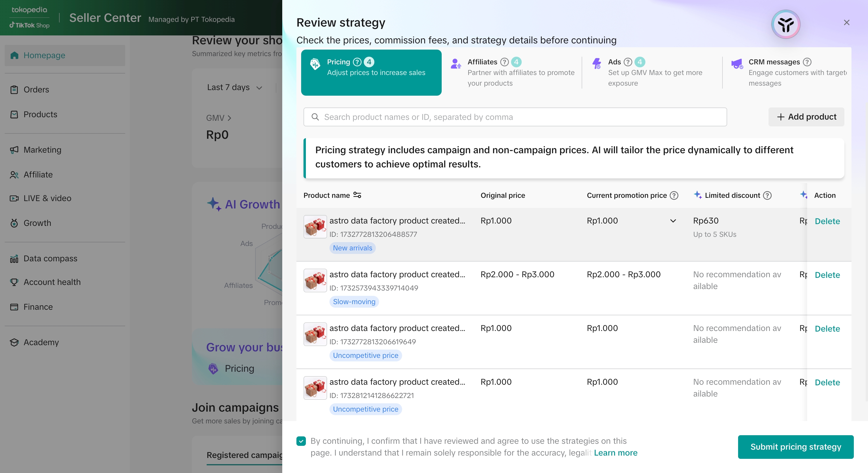This screenshot has height=473, width=868.
Task: Expand the GMV metric chevron
Action: coord(229,118)
